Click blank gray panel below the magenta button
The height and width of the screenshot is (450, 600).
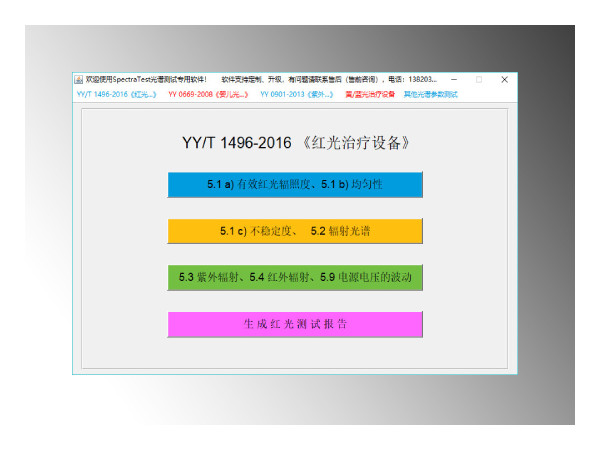tap(295, 355)
